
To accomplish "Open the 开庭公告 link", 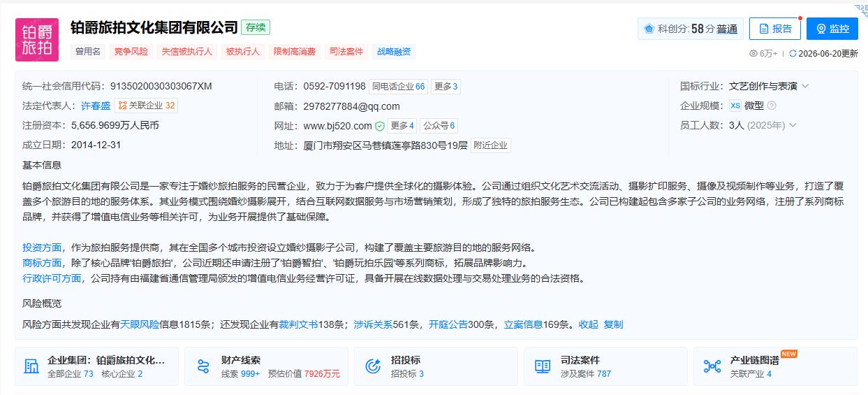I will coord(448,324).
